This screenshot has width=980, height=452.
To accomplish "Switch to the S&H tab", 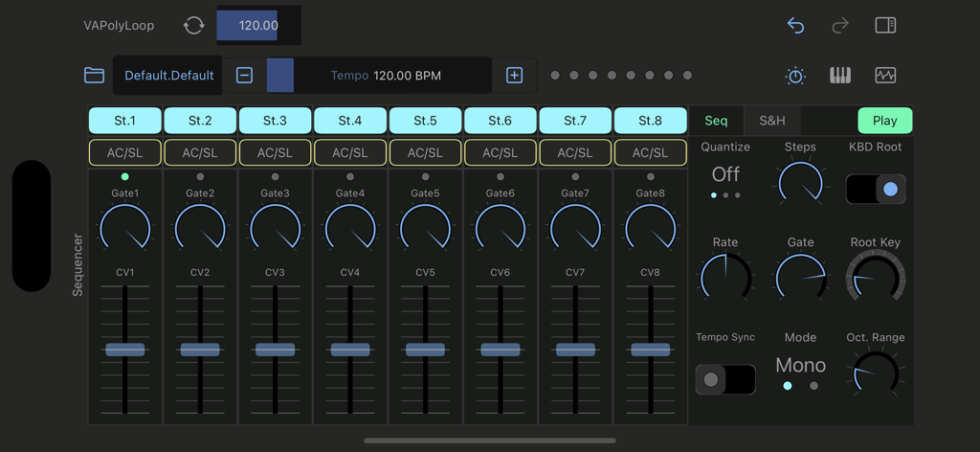I will click(x=772, y=121).
